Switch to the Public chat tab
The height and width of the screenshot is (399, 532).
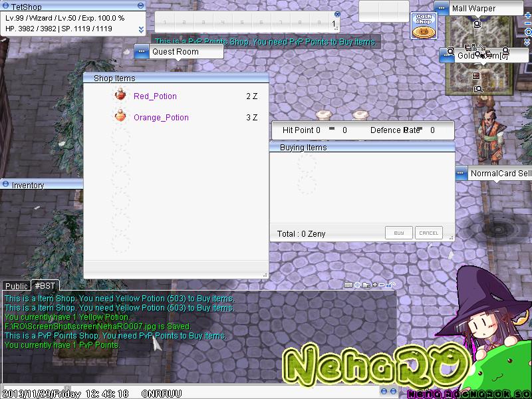point(16,286)
